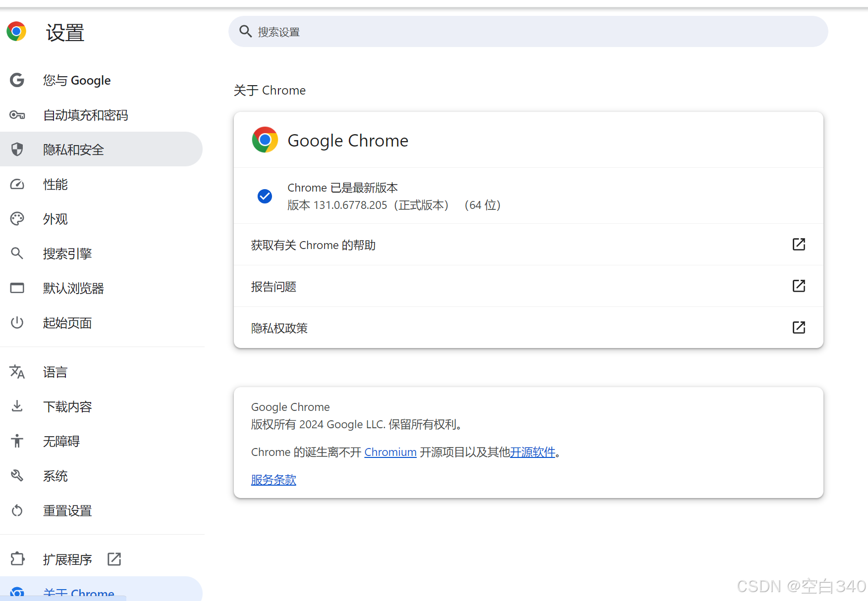
Task: Open the 服务条款 terms link
Action: point(273,480)
